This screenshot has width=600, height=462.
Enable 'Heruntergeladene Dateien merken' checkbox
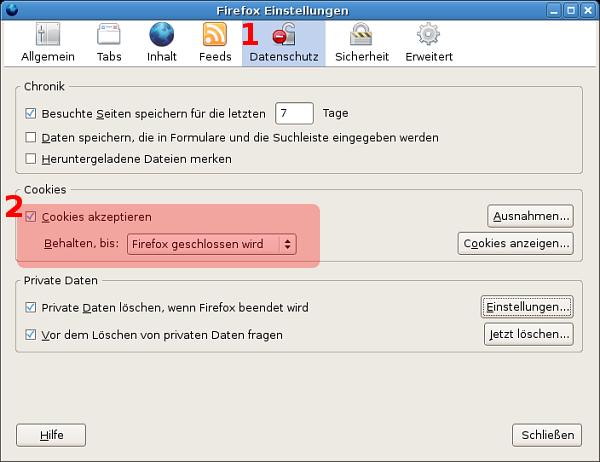31,159
